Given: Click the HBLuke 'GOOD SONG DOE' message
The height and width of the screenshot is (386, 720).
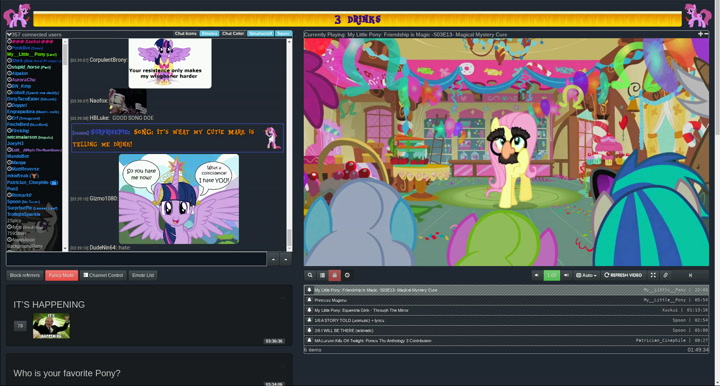Looking at the screenshot, I should click(x=122, y=118).
